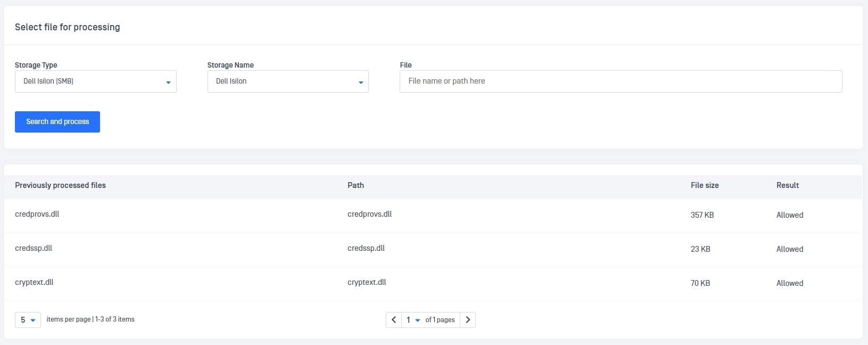Image resolution: width=868 pixels, height=345 pixels.
Task: Go to the next page arrow
Action: coord(468,320)
